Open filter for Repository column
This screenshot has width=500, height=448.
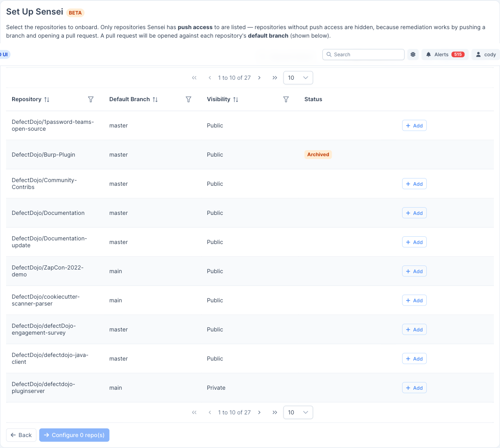point(91,100)
